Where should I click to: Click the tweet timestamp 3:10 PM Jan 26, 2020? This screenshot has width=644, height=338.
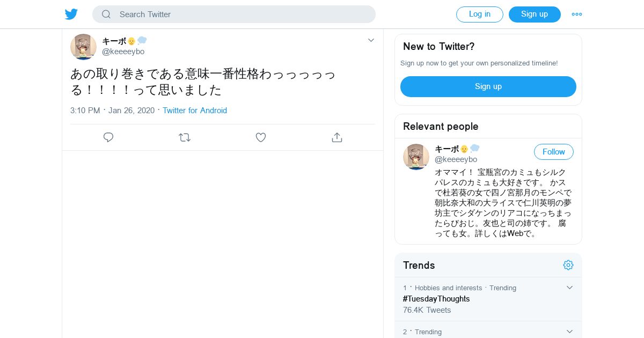(x=112, y=111)
